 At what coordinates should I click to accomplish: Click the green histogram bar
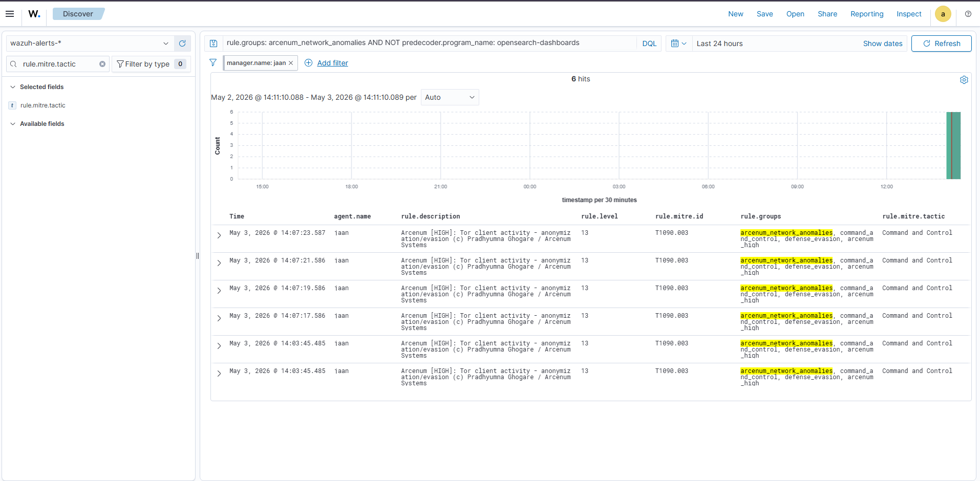point(953,145)
